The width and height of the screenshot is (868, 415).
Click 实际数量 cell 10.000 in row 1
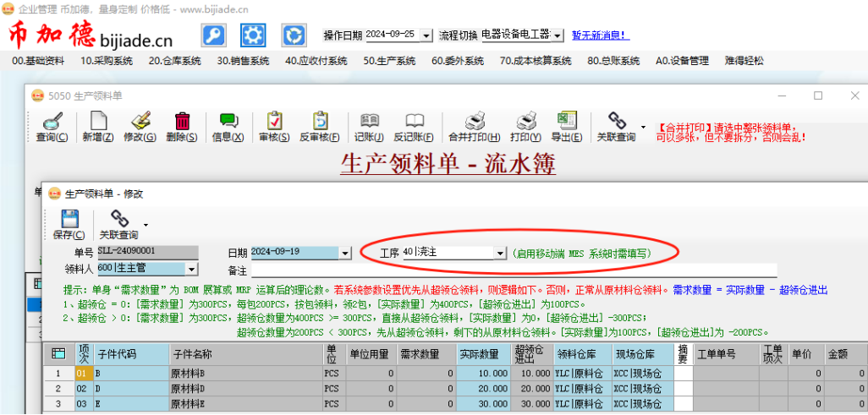click(x=483, y=374)
